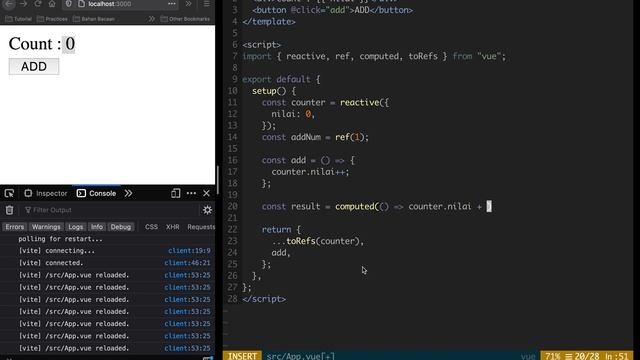Activate the element picker in devtools

[x=9, y=193]
